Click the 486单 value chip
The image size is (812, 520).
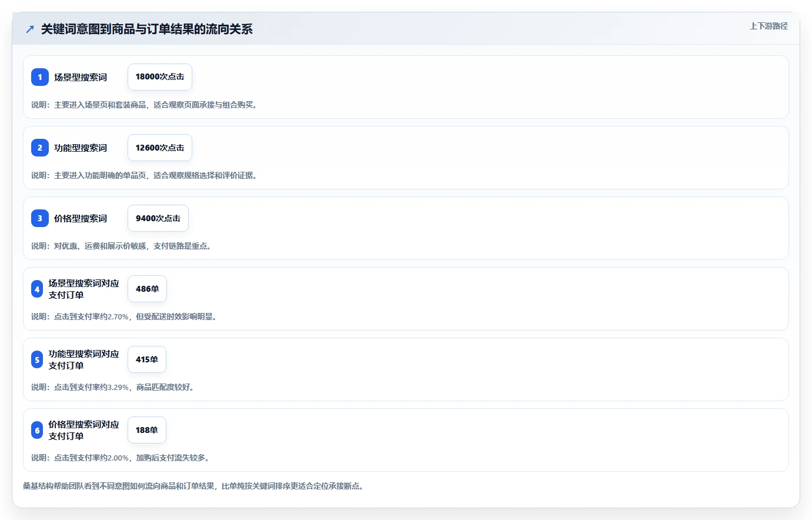click(147, 289)
